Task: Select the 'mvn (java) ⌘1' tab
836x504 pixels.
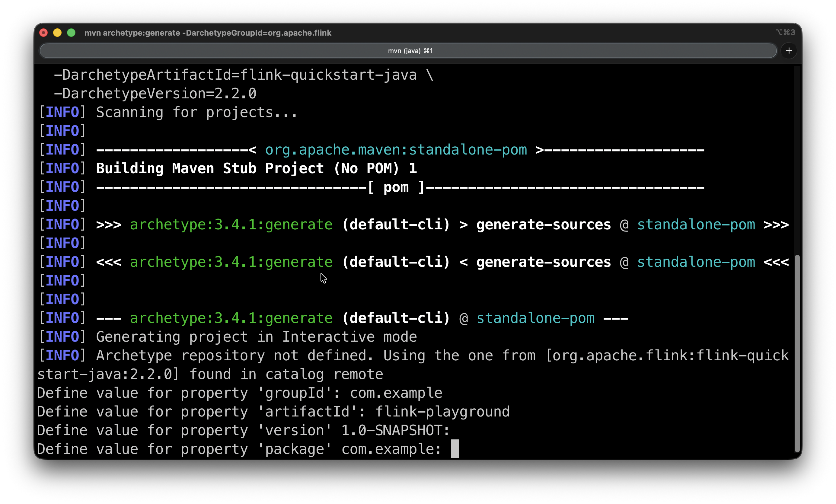Action: click(x=408, y=50)
